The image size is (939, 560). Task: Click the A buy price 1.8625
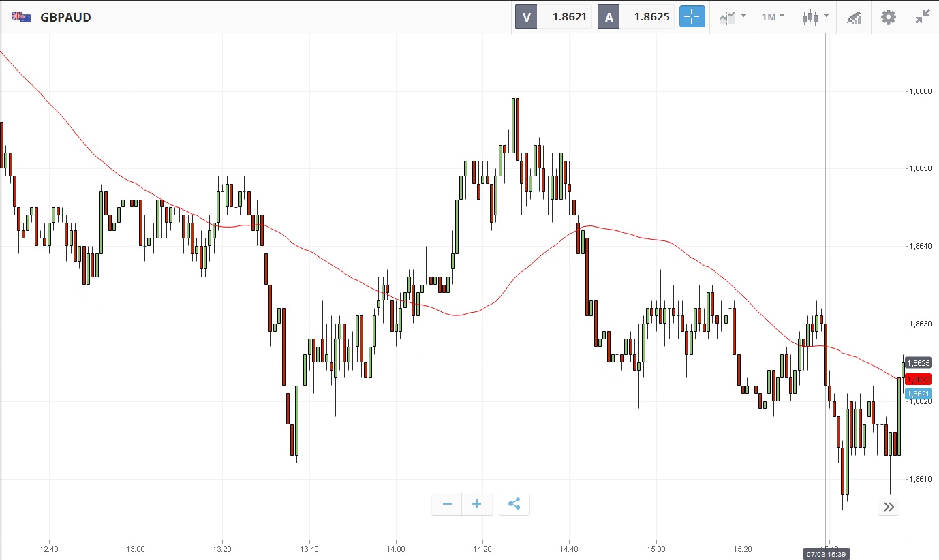636,17
